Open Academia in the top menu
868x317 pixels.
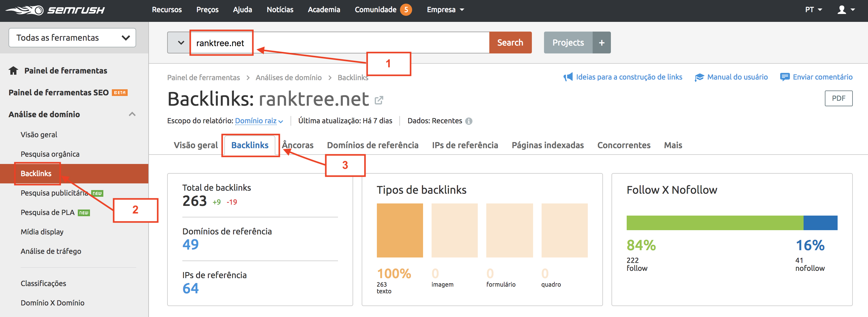click(324, 10)
